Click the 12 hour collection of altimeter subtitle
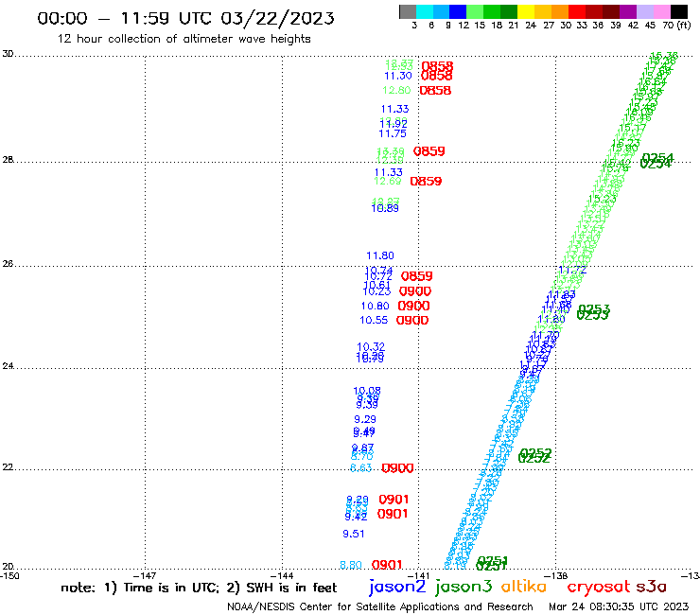700x615 pixels. (x=184, y=39)
